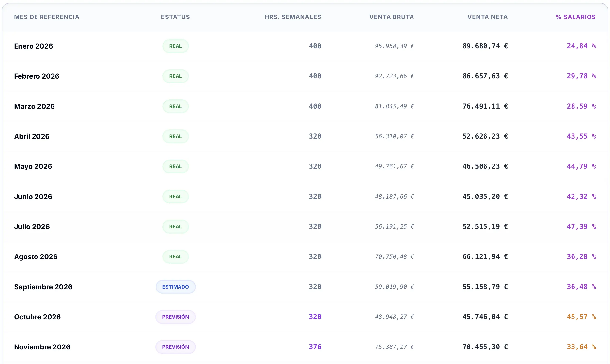Click salary percentage 42,32 %
610x364 pixels.
(581, 197)
